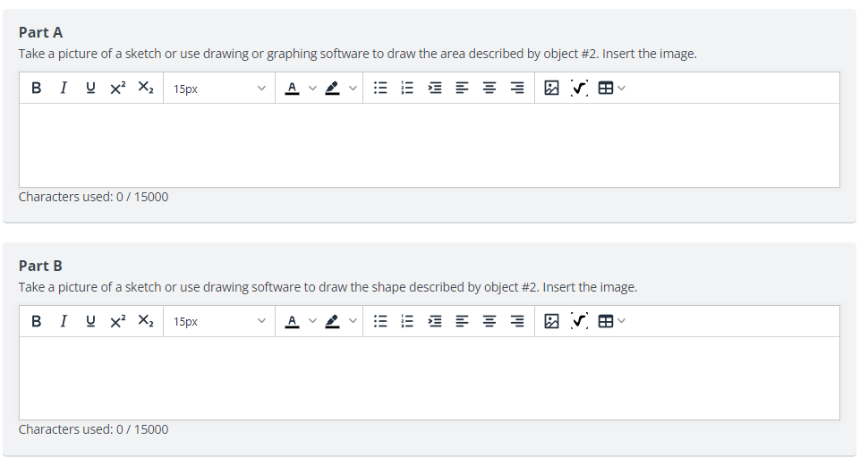This screenshot has width=868, height=466.
Task: Click inside Part B answer text area
Action: [430, 378]
